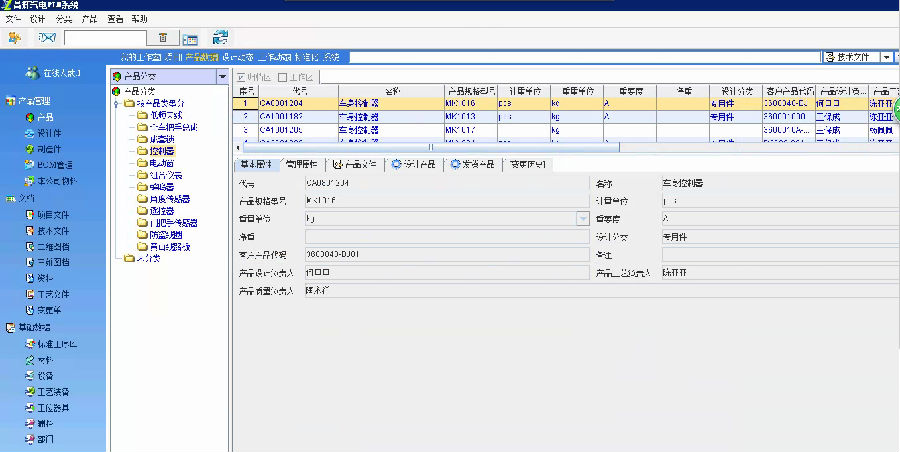
Task: Click the envelope mail icon in toolbar
Action: click(x=45, y=38)
